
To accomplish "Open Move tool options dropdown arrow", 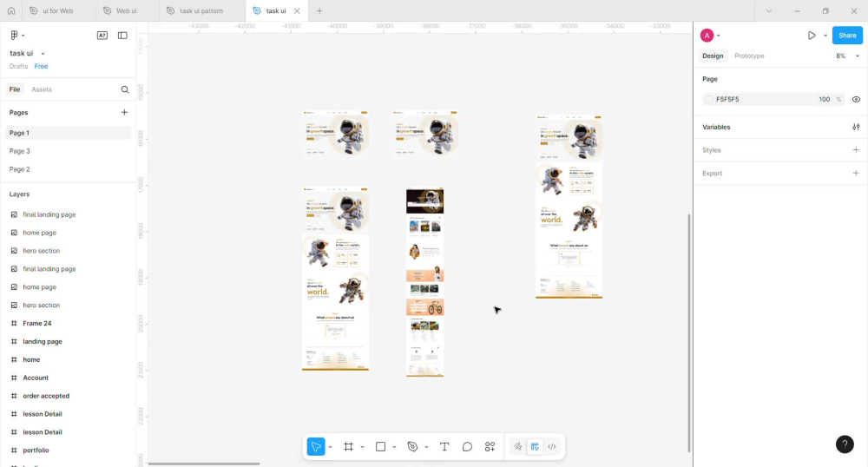I will pyautogui.click(x=330, y=447).
